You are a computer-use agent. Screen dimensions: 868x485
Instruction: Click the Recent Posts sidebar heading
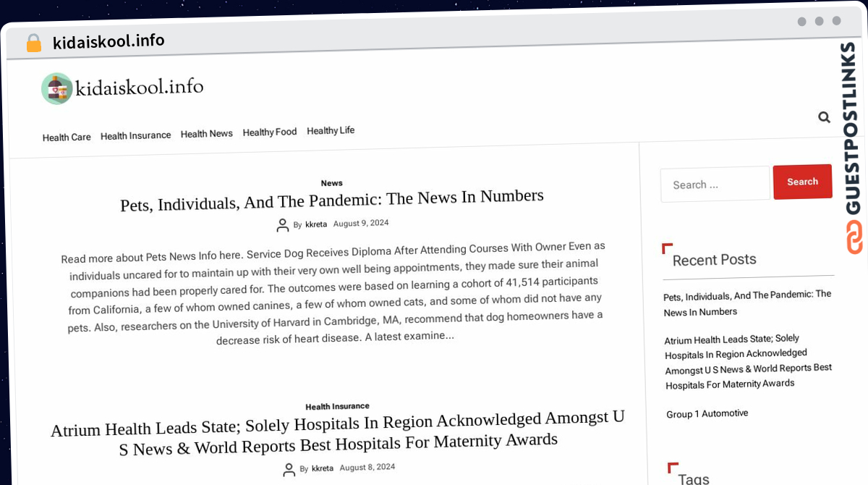click(x=715, y=260)
